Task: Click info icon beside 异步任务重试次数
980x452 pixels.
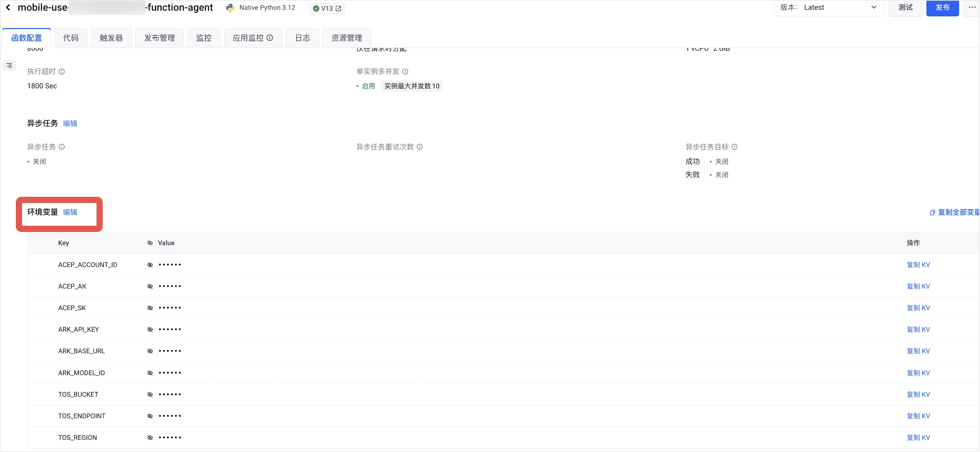Action: (x=420, y=147)
